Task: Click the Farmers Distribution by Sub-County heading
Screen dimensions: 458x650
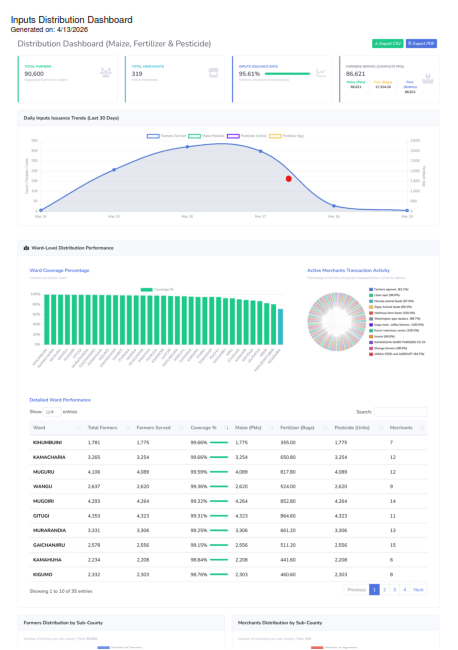Action: pos(63,623)
